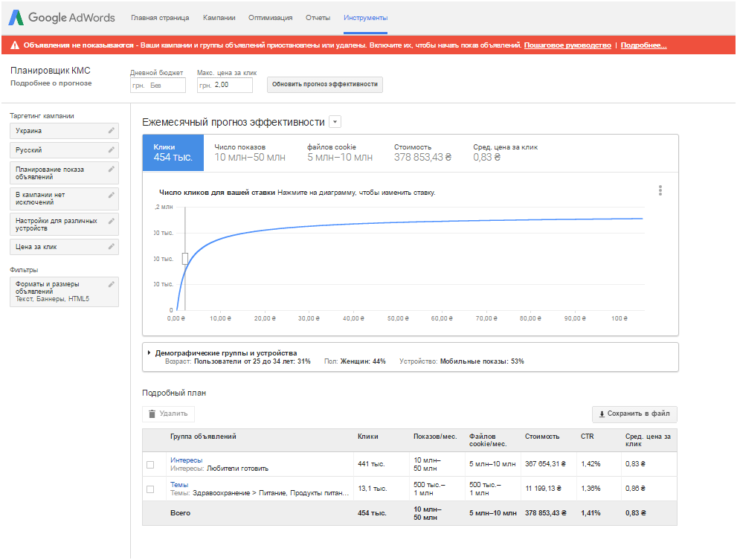
Task: Open the Темы ad group link
Action: point(179,485)
